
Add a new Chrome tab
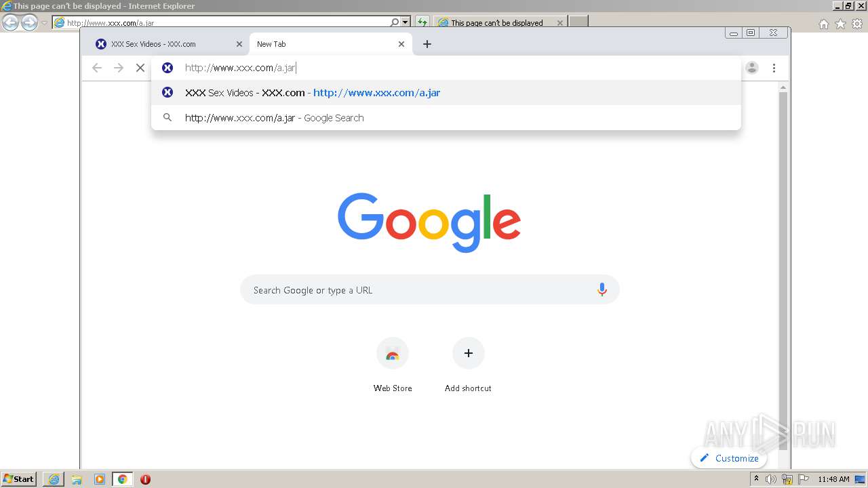[x=427, y=44]
